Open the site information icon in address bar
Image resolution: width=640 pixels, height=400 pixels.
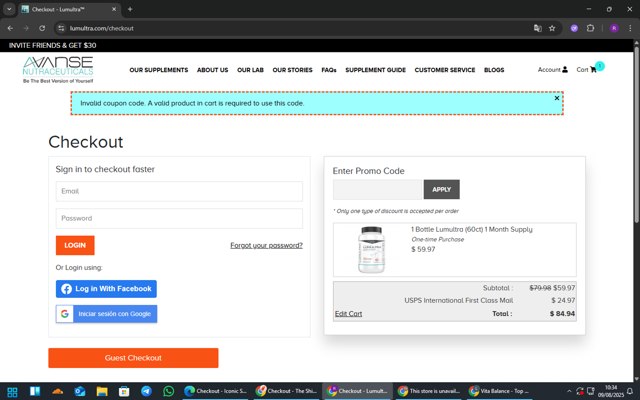[x=61, y=28]
